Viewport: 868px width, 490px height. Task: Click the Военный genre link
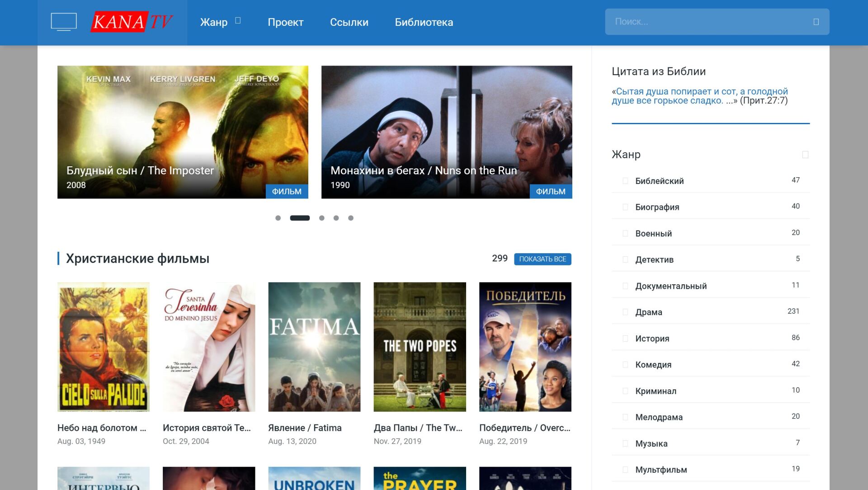654,233
